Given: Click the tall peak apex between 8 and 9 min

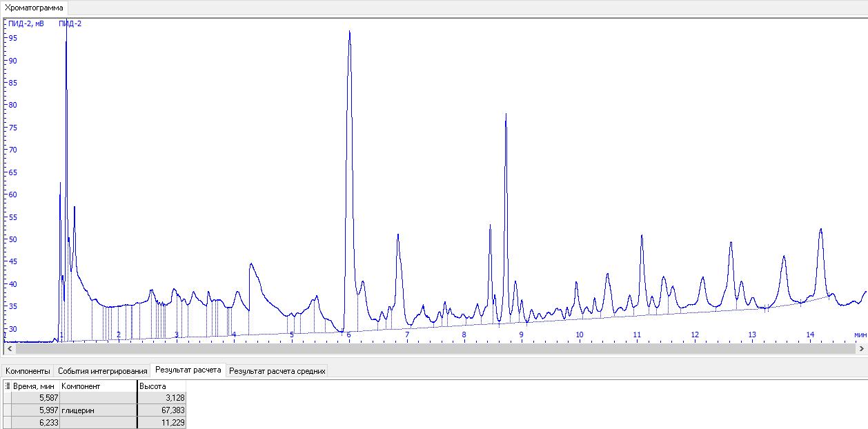Looking at the screenshot, I should point(506,114).
